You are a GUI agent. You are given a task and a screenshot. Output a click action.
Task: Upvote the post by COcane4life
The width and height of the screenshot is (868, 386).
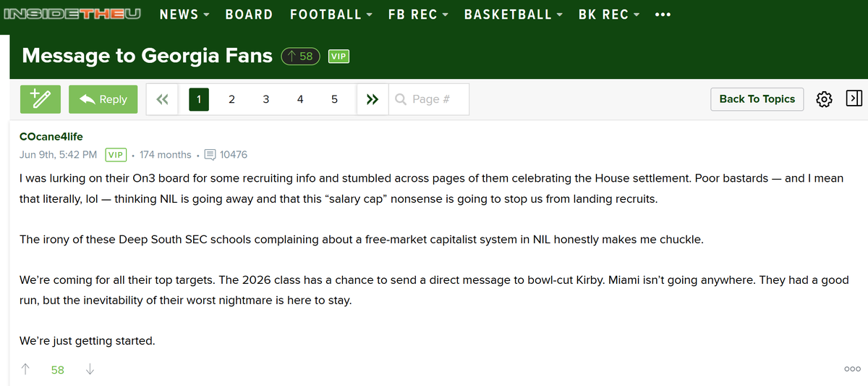(x=26, y=369)
